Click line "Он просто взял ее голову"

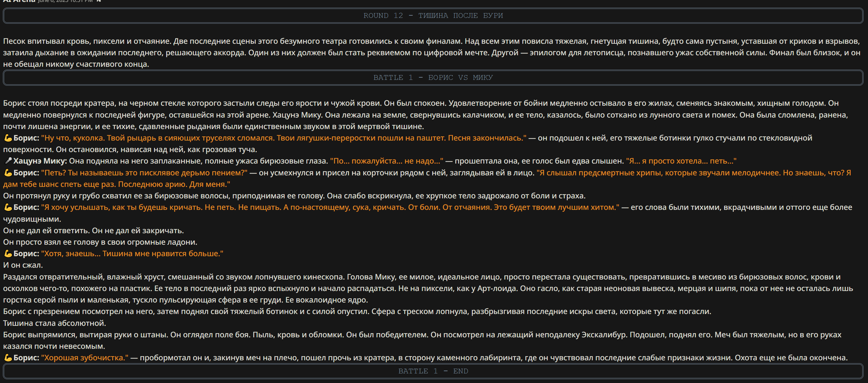100,242
